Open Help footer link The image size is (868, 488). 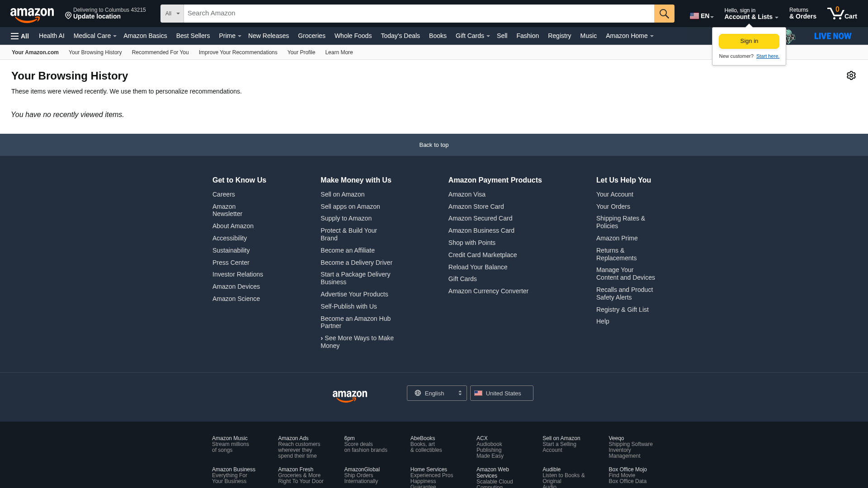(603, 321)
